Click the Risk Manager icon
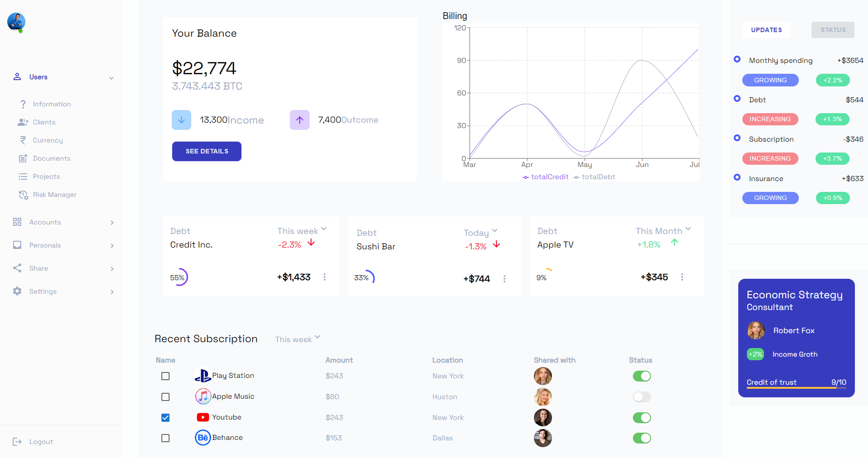The height and width of the screenshot is (458, 868). coord(23,194)
